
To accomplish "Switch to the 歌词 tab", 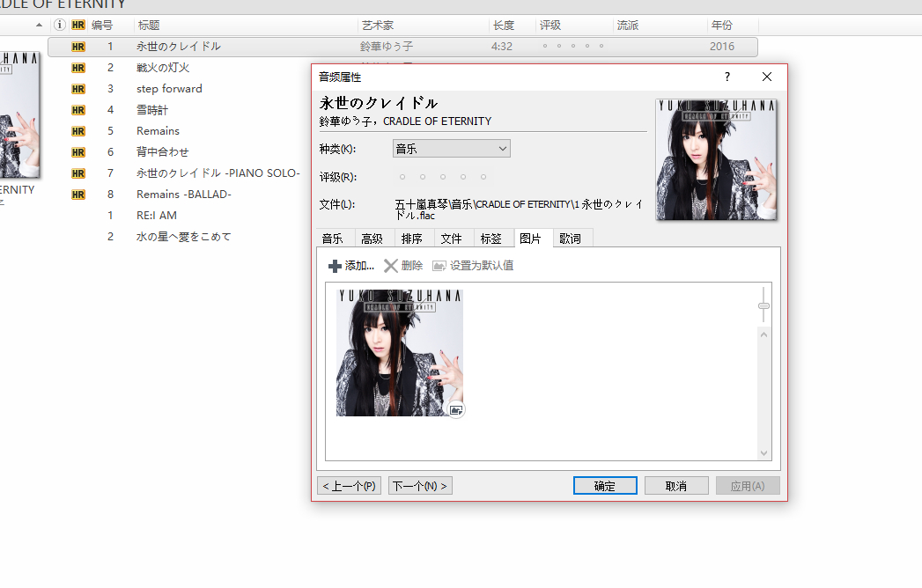I will coord(571,239).
